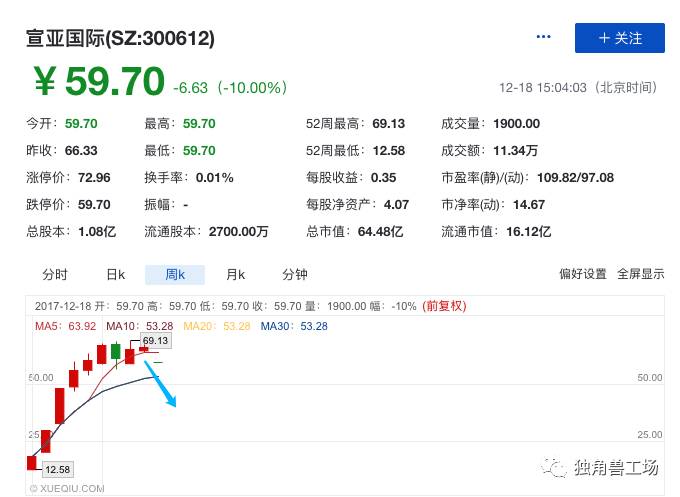Click the MA10: 53.28 indicator label

140,326
